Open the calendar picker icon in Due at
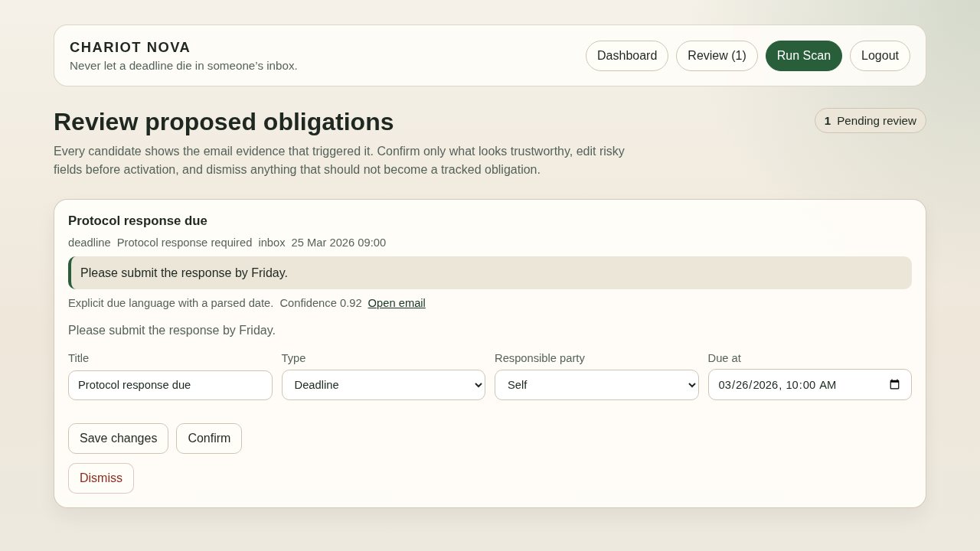 click(894, 385)
